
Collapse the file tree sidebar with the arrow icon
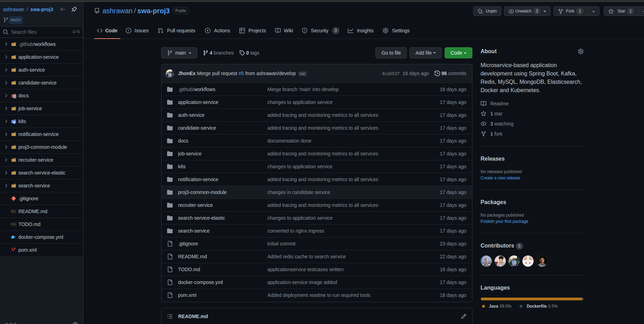tap(63, 9)
